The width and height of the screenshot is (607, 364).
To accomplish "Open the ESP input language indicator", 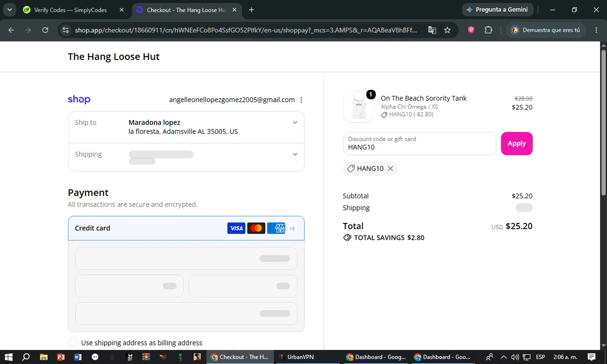I will pyautogui.click(x=540, y=357).
